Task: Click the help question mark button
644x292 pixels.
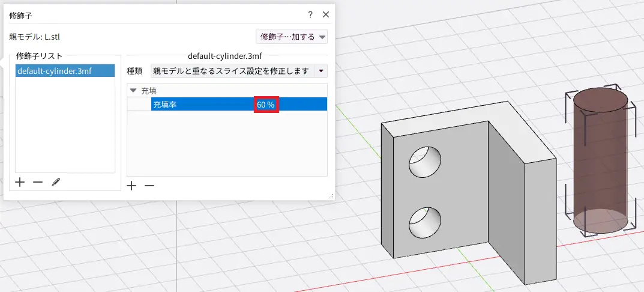Action: (310, 14)
